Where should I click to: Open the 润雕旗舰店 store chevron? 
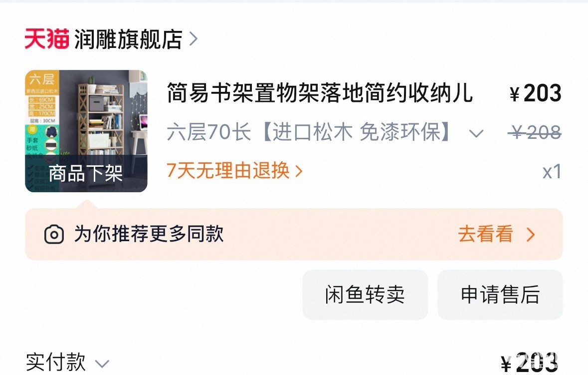click(194, 38)
